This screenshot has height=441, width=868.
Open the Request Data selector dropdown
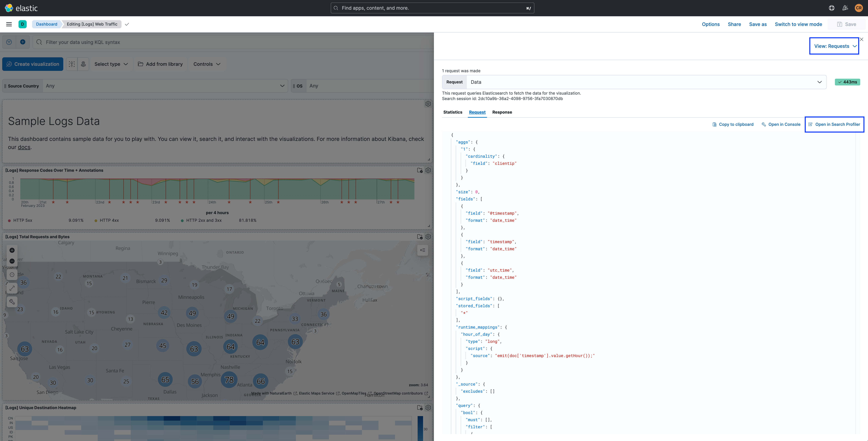[x=646, y=82]
